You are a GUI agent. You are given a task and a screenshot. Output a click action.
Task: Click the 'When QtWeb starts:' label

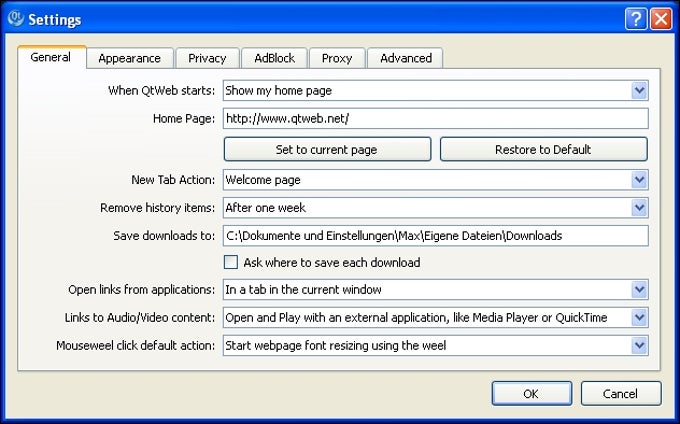coord(161,91)
